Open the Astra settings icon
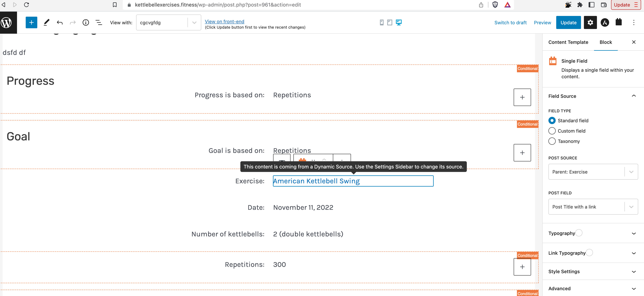644x296 pixels. [605, 22]
